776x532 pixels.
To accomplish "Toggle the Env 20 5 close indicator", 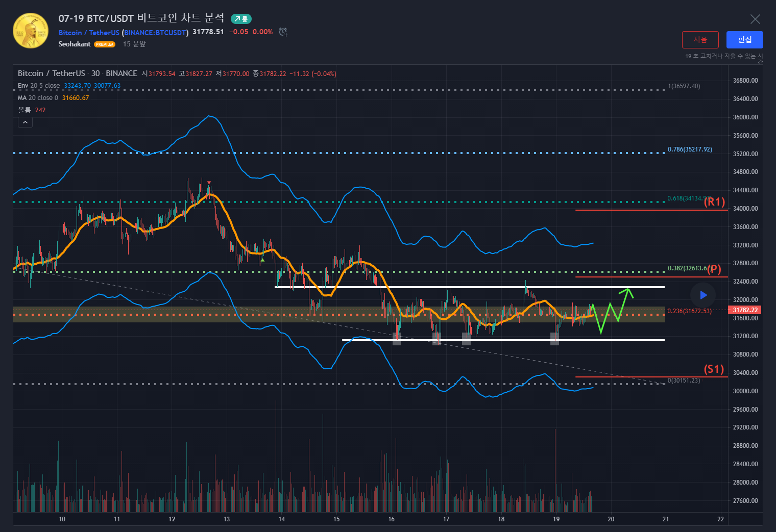I will [x=39, y=86].
